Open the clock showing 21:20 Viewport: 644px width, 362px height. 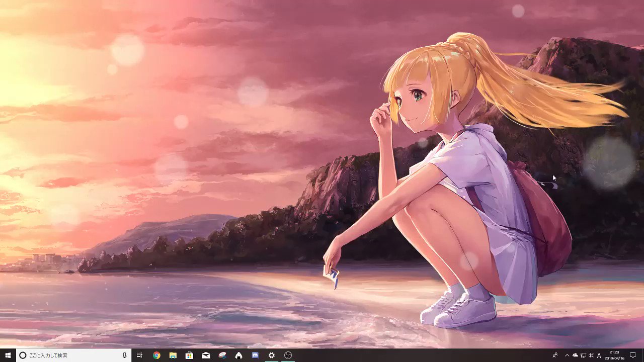click(x=614, y=355)
